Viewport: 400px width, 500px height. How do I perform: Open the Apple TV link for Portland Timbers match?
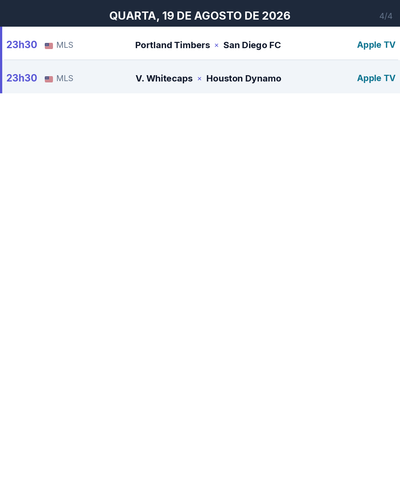point(376,45)
